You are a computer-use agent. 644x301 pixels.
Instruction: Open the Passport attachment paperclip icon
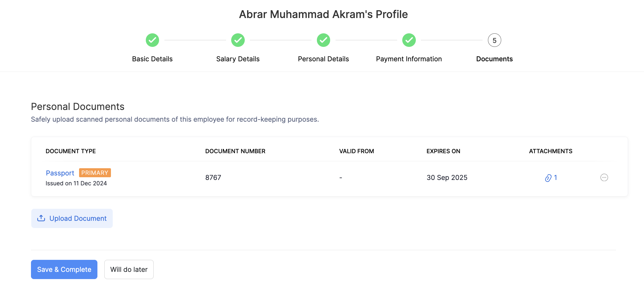548,178
